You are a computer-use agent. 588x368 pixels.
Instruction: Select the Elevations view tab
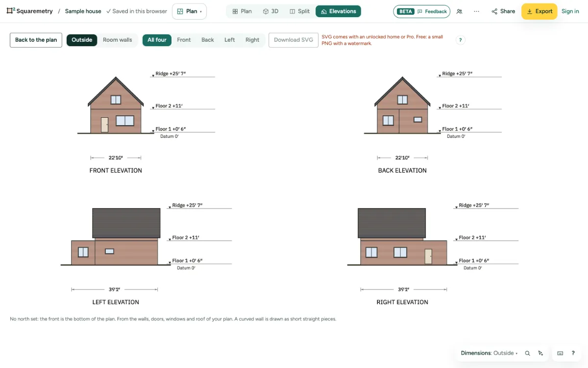[x=338, y=11]
